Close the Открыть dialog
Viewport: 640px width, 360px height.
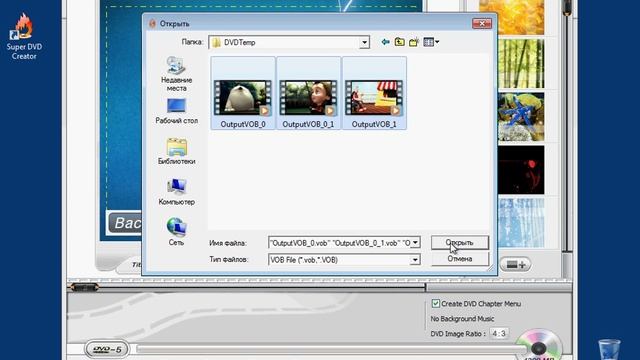(x=482, y=24)
